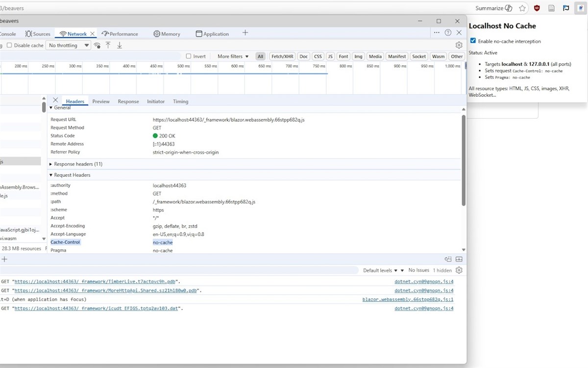Image resolution: width=588 pixels, height=368 pixels.
Task: Open console settings gear icon
Action: tap(459, 270)
